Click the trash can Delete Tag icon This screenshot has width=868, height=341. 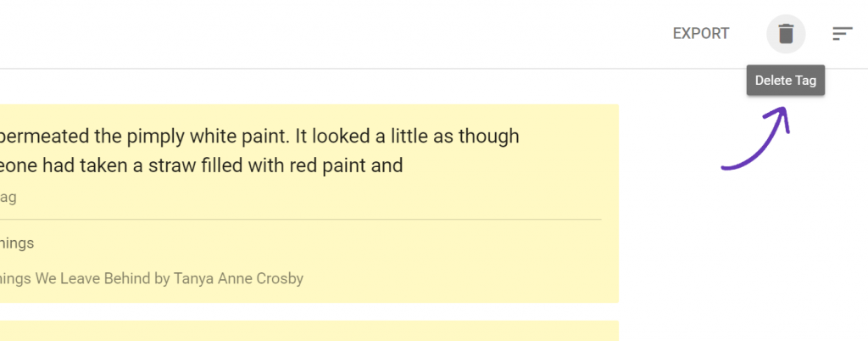point(786,34)
